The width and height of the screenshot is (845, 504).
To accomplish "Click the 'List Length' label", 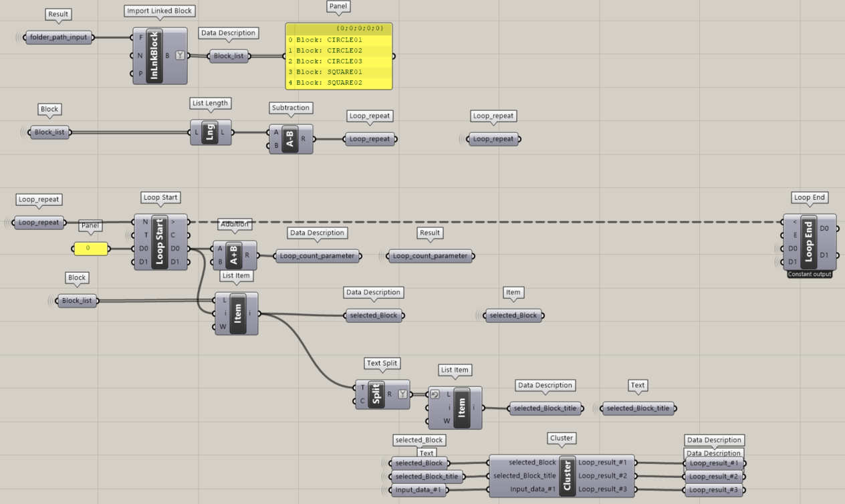I will pos(211,103).
